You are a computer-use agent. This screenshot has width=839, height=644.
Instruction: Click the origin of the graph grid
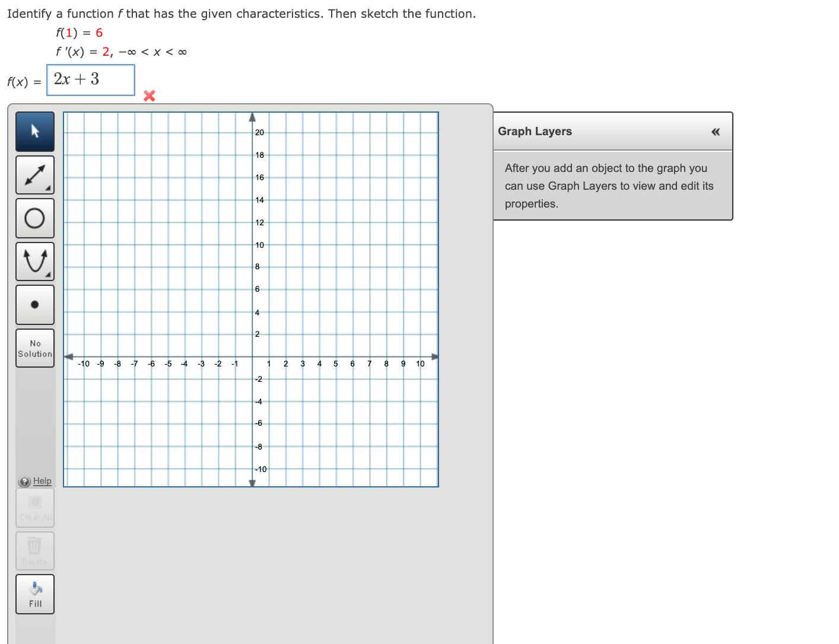pyautogui.click(x=252, y=356)
